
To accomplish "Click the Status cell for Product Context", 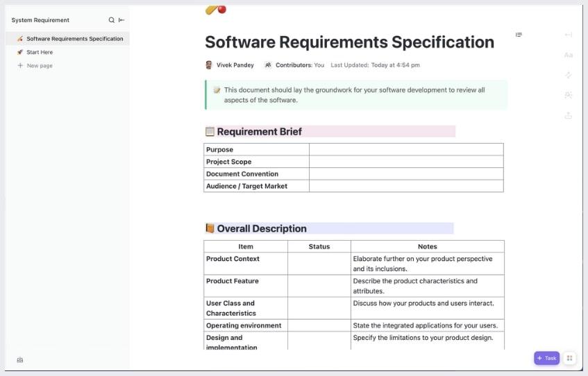I will [319, 263].
